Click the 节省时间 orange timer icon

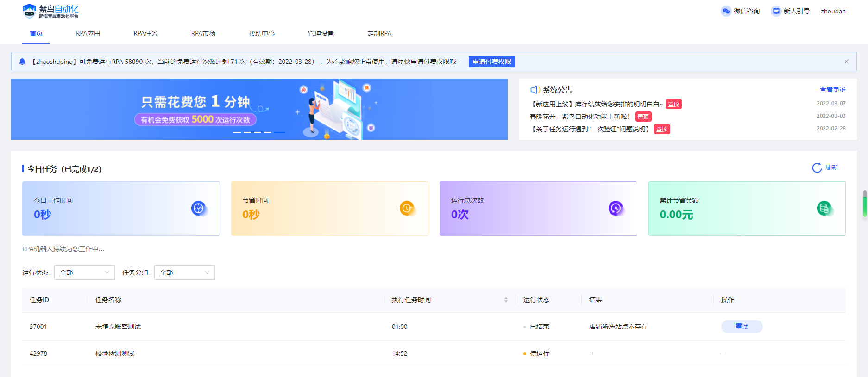point(407,209)
